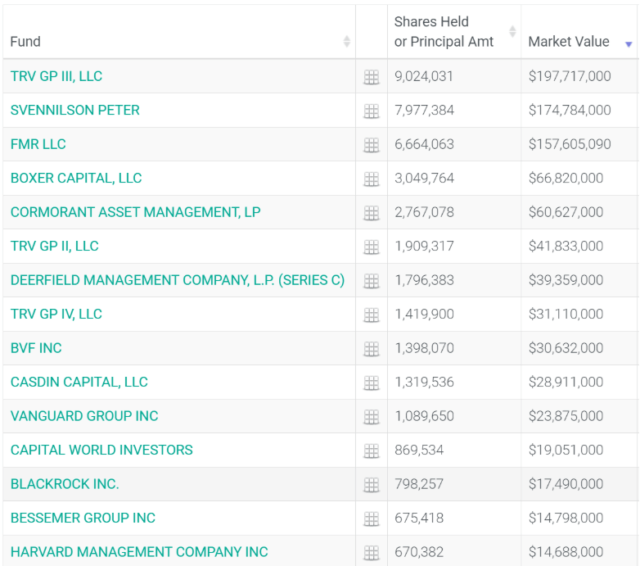Open the table icon for BESSEMER GROUP INC
640x566 pixels.
click(x=371, y=519)
